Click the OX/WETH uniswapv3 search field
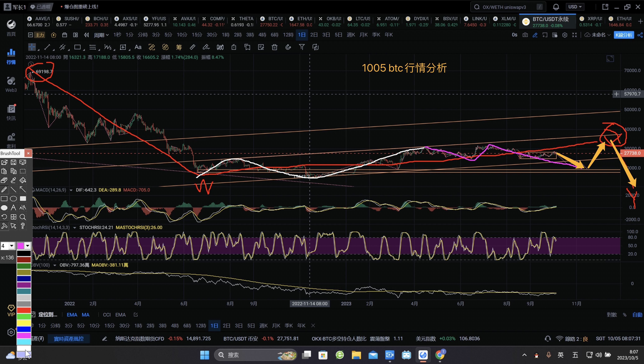The width and height of the screenshot is (644, 364). [x=508, y=7]
